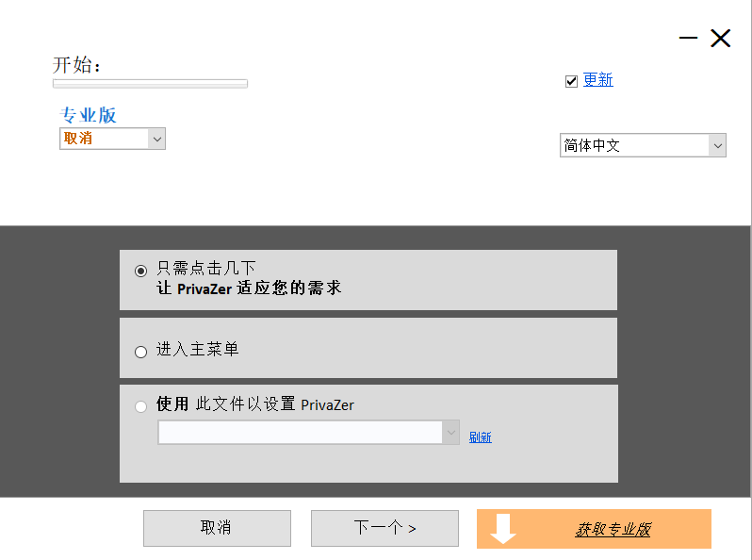Click the bottom 取消 button
The width and height of the screenshot is (752, 560).
click(218, 528)
